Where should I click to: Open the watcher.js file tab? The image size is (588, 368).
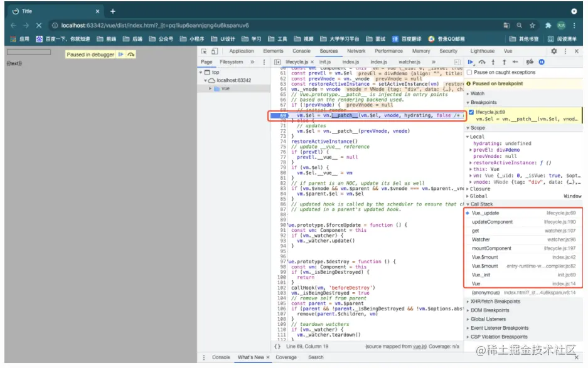coord(410,62)
